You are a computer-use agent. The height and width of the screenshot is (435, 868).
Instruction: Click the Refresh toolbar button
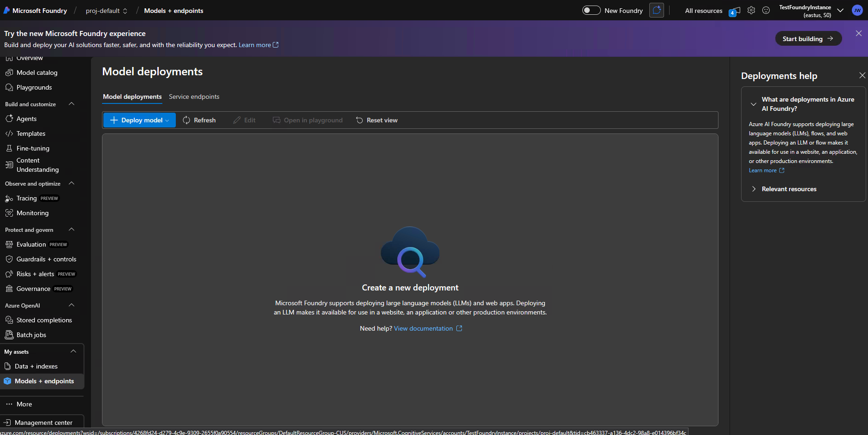[x=199, y=120]
